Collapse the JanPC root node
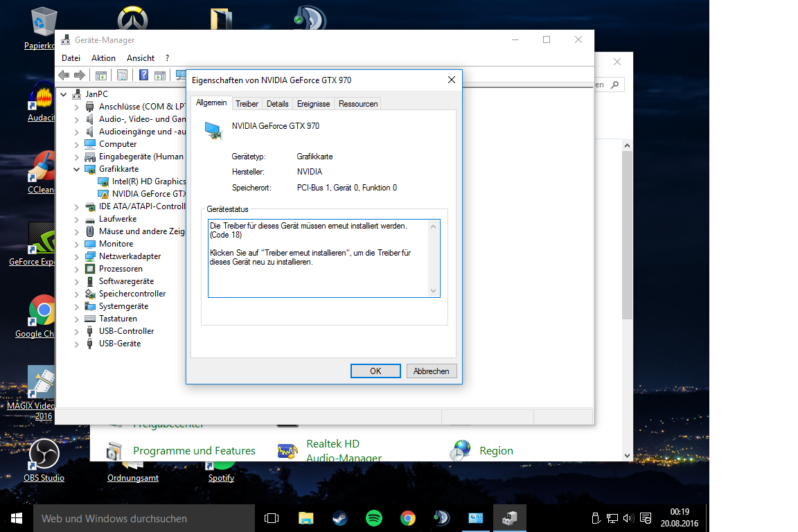 64,94
